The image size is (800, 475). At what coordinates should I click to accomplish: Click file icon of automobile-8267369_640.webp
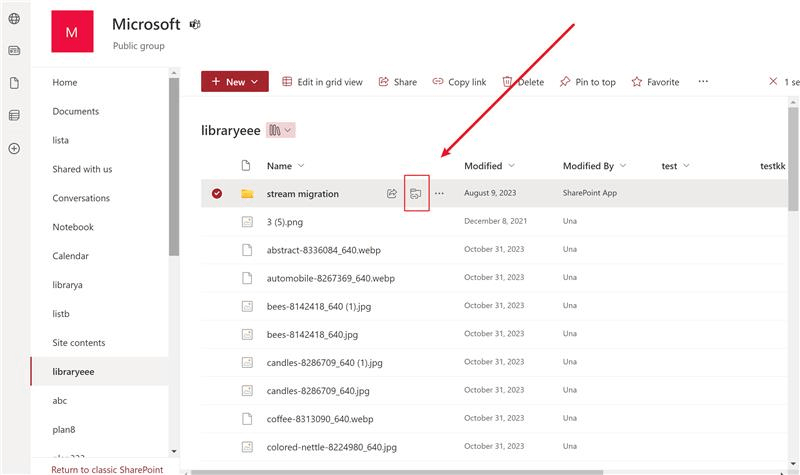point(247,278)
